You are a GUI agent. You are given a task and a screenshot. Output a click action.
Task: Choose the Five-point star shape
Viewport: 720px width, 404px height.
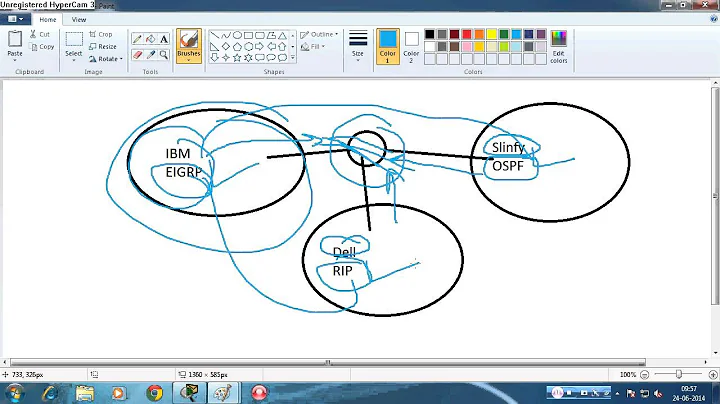tap(237, 57)
